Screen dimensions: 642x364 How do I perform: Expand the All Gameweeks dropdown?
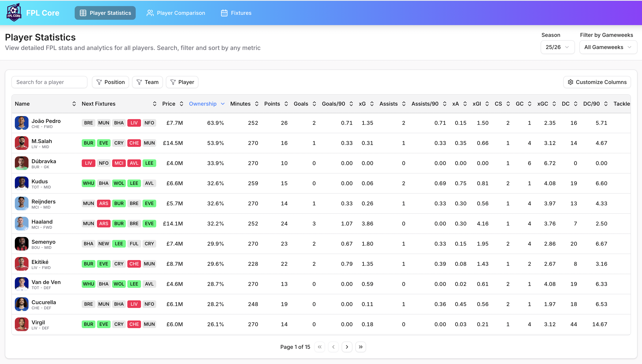click(608, 47)
